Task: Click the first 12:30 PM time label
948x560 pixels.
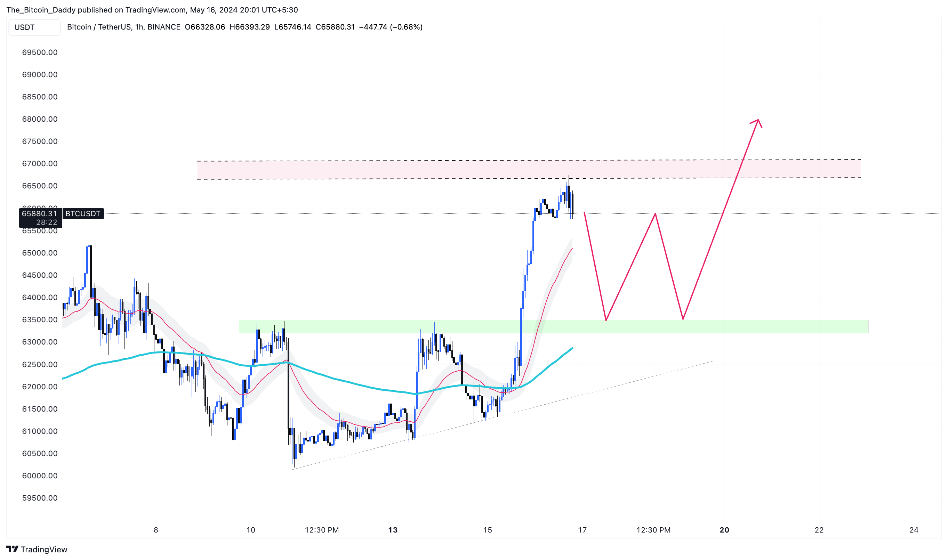Action: pos(322,530)
